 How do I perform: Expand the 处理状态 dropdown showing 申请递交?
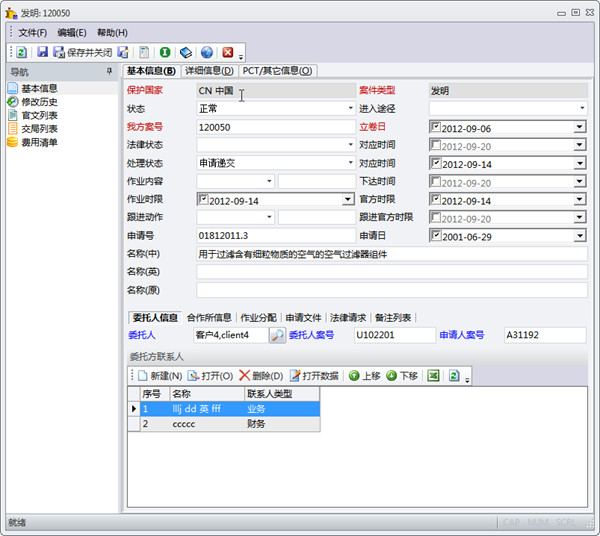coord(350,163)
